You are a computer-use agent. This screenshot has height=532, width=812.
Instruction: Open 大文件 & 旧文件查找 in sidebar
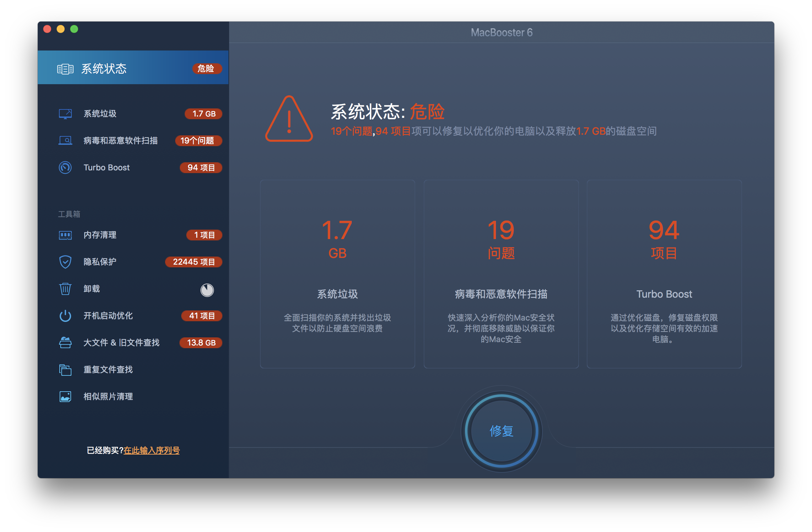point(133,343)
